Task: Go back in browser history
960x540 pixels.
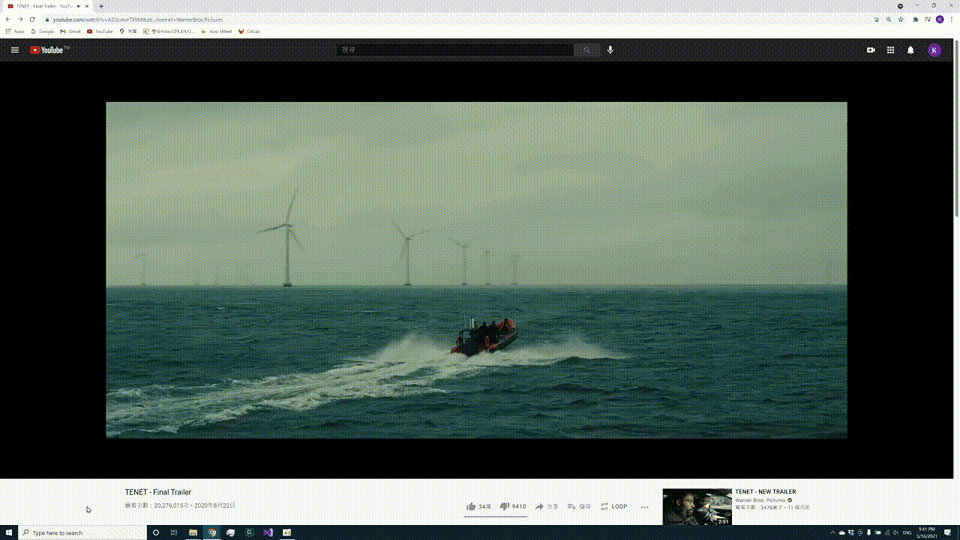Action: (8, 20)
